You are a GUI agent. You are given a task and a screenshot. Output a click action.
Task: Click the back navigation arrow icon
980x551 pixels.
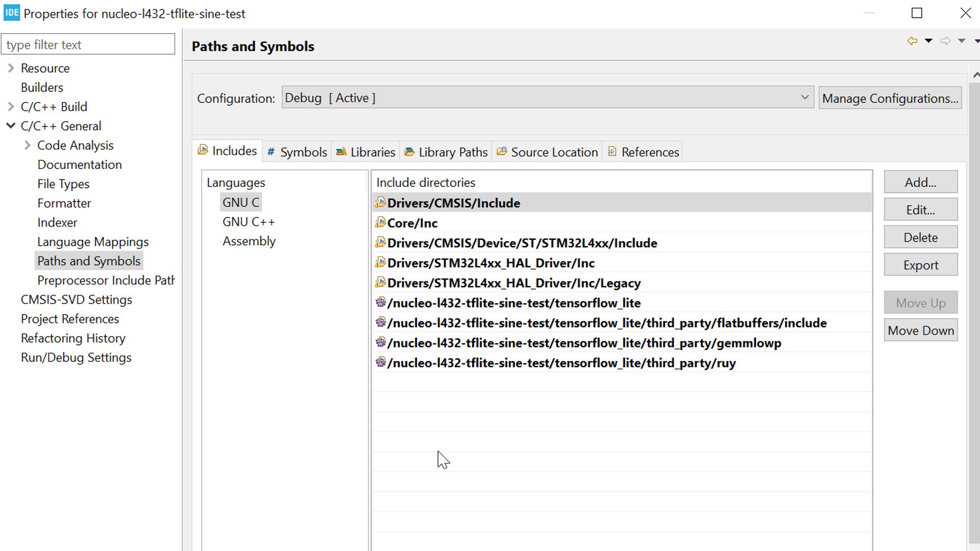click(x=912, y=41)
